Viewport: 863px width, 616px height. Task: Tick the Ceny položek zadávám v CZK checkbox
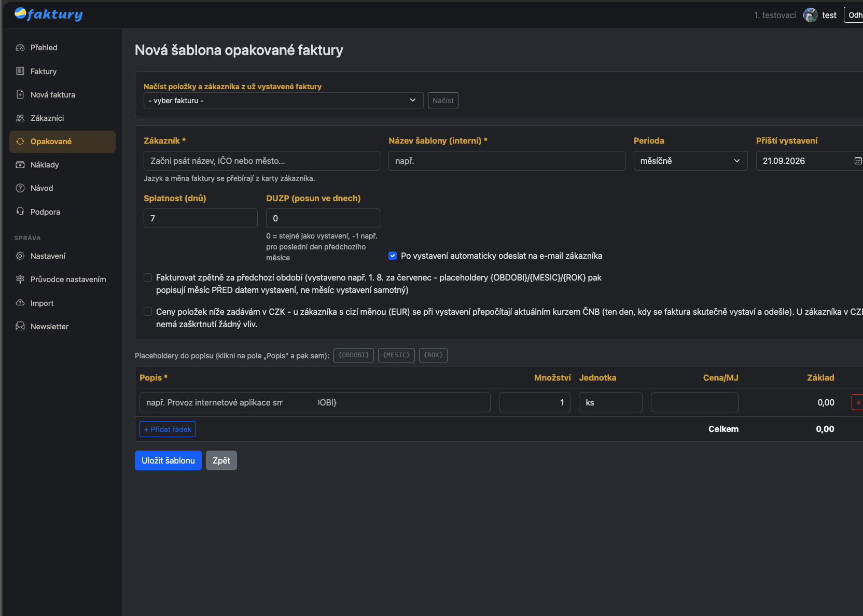(x=148, y=312)
